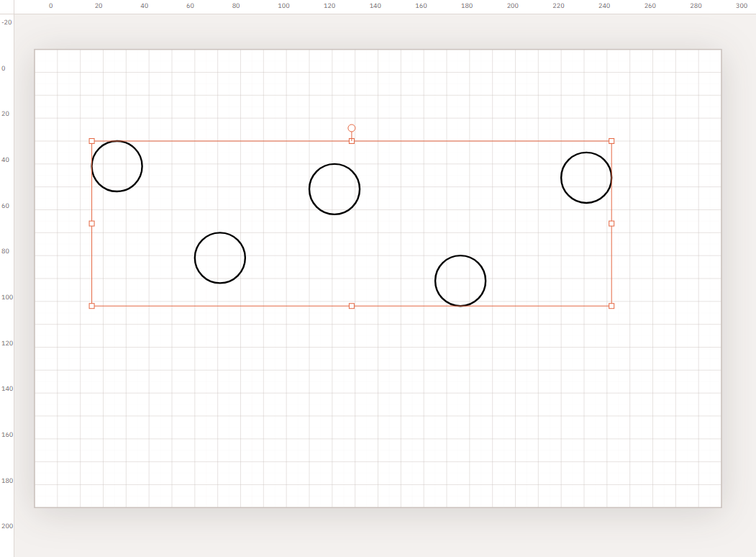Click the rotation handle above the selection

tap(352, 128)
